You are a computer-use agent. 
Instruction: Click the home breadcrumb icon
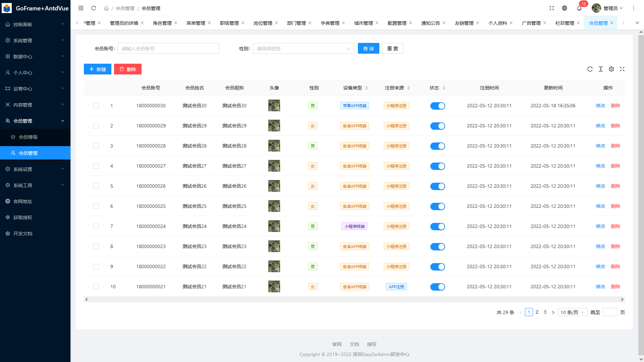click(x=106, y=8)
